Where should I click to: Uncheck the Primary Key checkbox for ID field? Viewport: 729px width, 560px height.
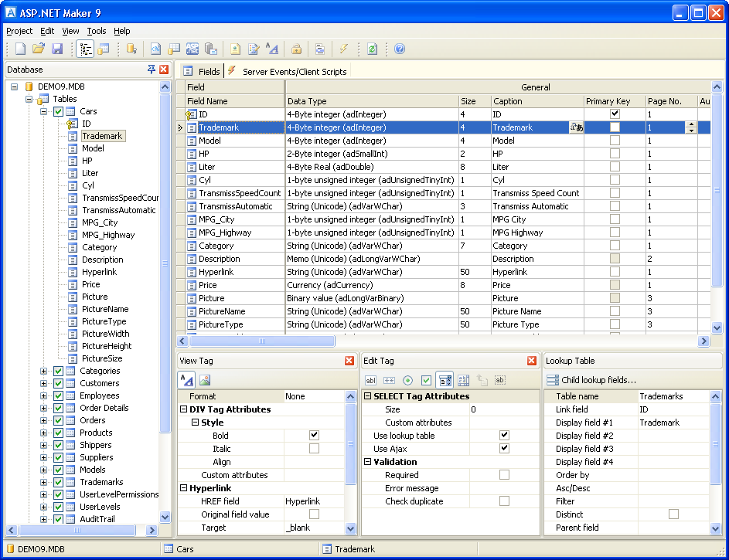(x=615, y=114)
